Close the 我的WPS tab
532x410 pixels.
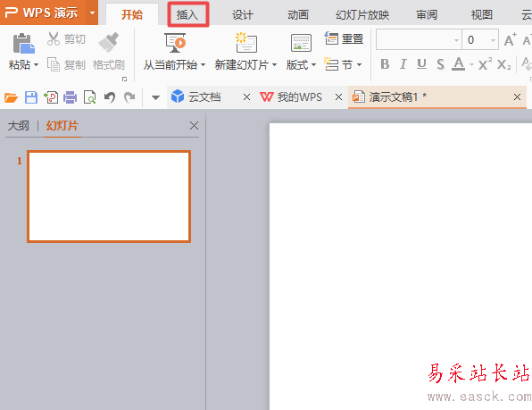tap(338, 97)
